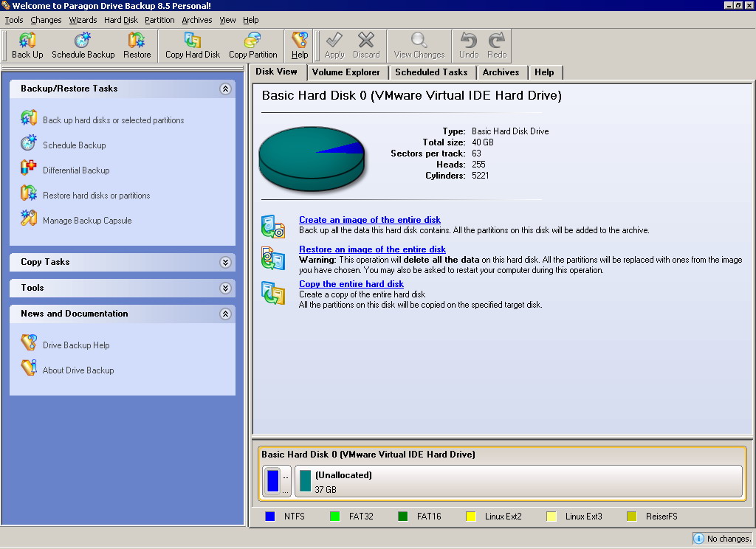Click the Linux Ext2 yellow legend swatch
The height and width of the screenshot is (549, 756).
(x=471, y=517)
